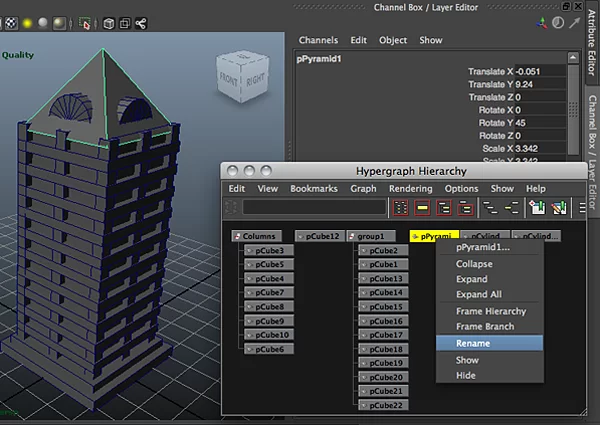Viewport: 600px width, 425px height.
Task: Open Channel Box Channels menu
Action: 318,40
